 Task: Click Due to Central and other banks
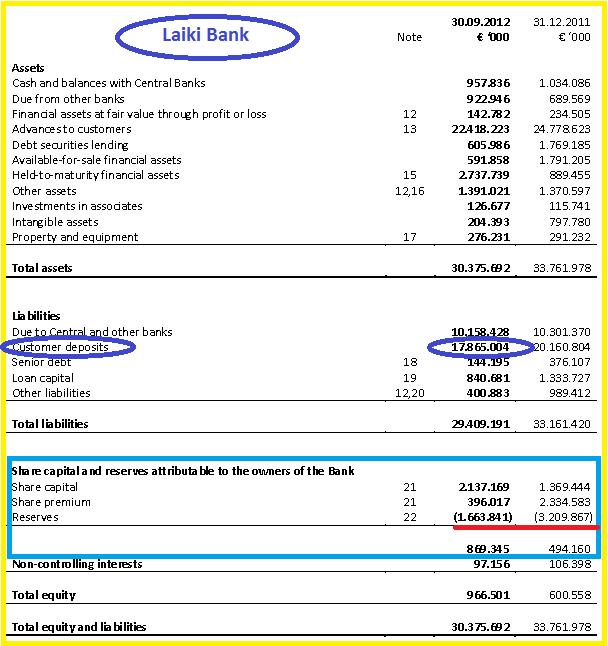tap(92, 332)
